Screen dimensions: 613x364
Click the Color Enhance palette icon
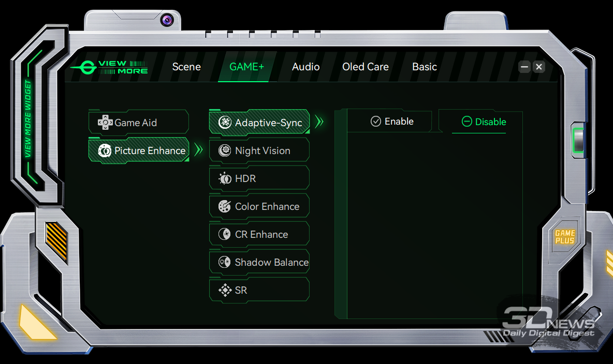[225, 206]
